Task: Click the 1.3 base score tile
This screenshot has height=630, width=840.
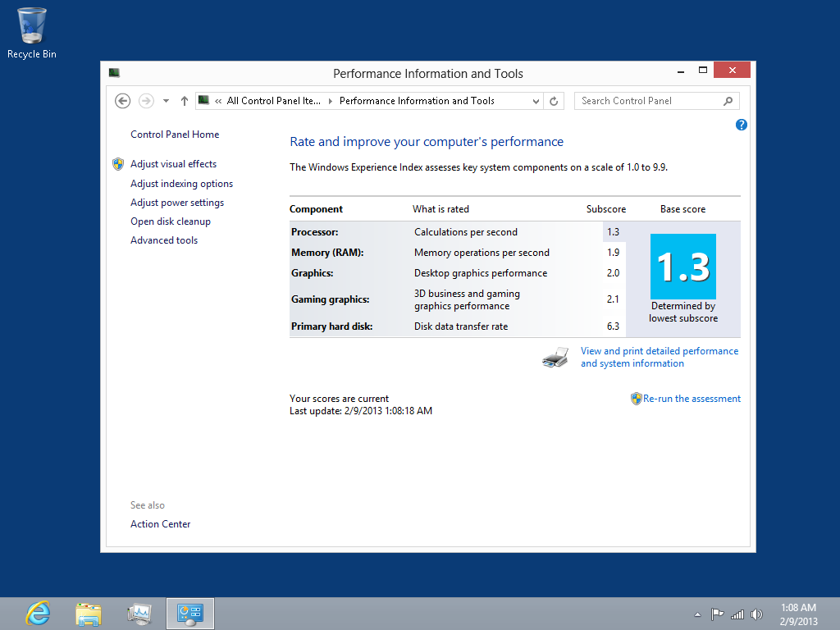Action: pyautogui.click(x=683, y=267)
